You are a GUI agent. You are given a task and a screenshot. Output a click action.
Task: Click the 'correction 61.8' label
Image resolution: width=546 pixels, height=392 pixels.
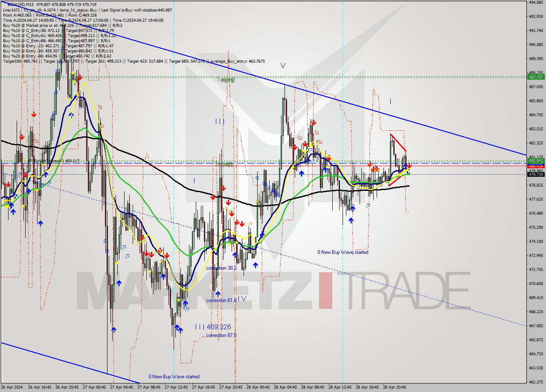221,300
